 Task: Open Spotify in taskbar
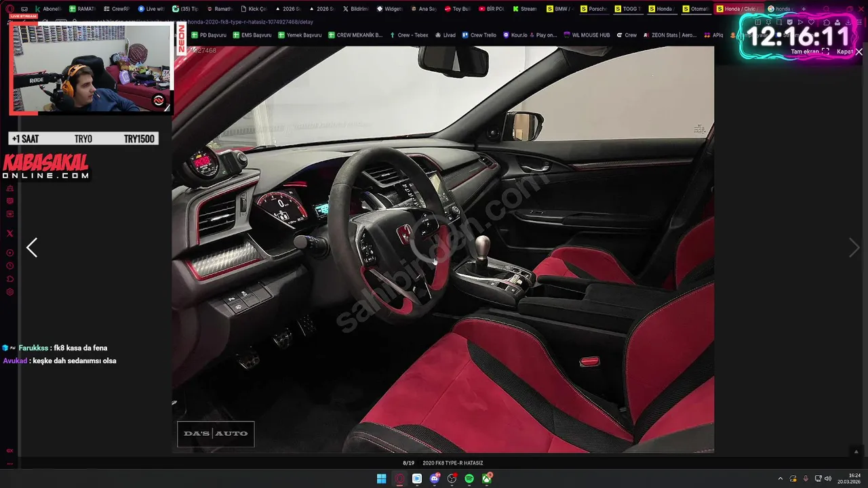pyautogui.click(x=469, y=479)
